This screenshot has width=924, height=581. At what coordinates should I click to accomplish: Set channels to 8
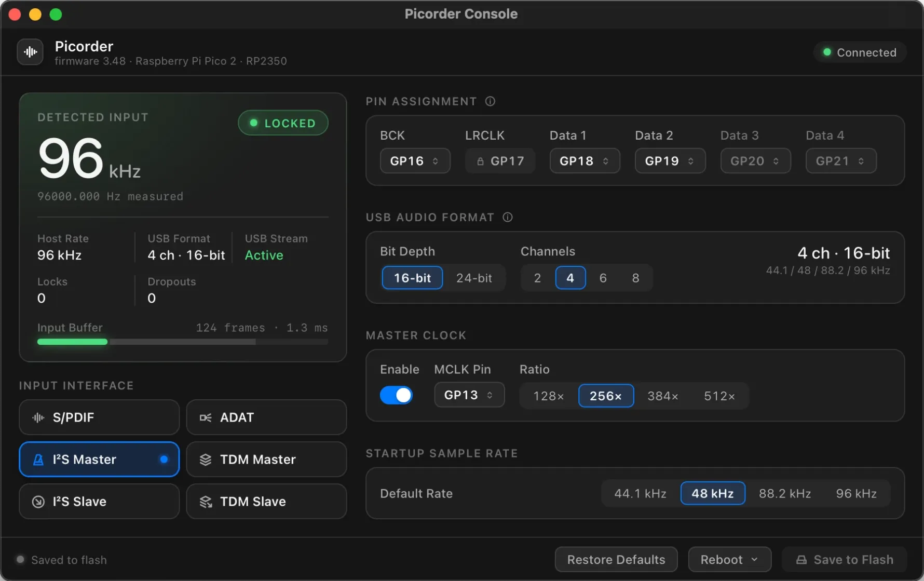[x=636, y=278]
